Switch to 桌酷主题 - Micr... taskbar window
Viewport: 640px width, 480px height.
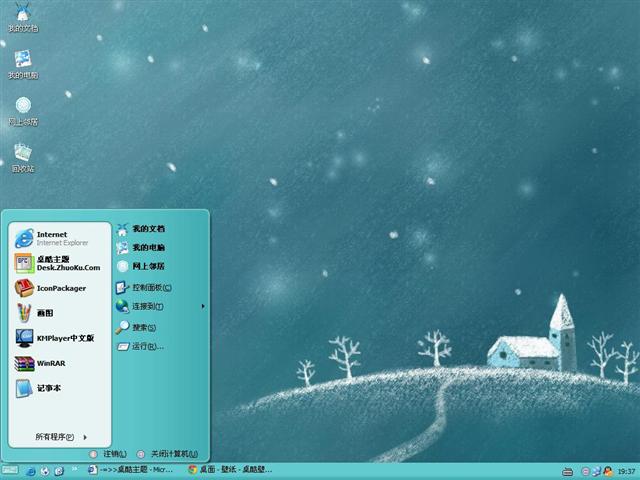point(131,470)
